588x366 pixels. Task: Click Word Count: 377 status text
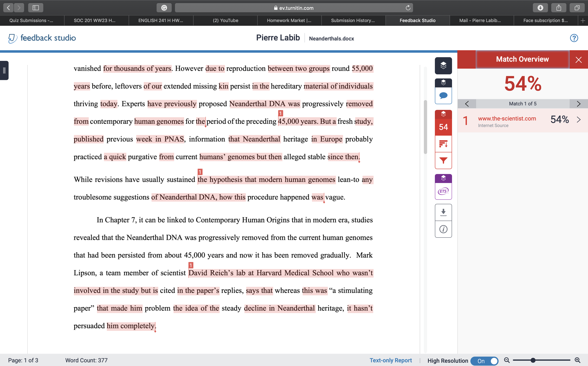point(86,360)
